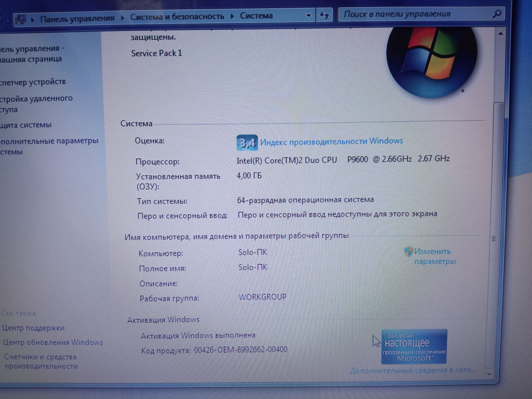Click the 3,4 performance score badge
This screenshot has height=399, width=532.
point(247,143)
